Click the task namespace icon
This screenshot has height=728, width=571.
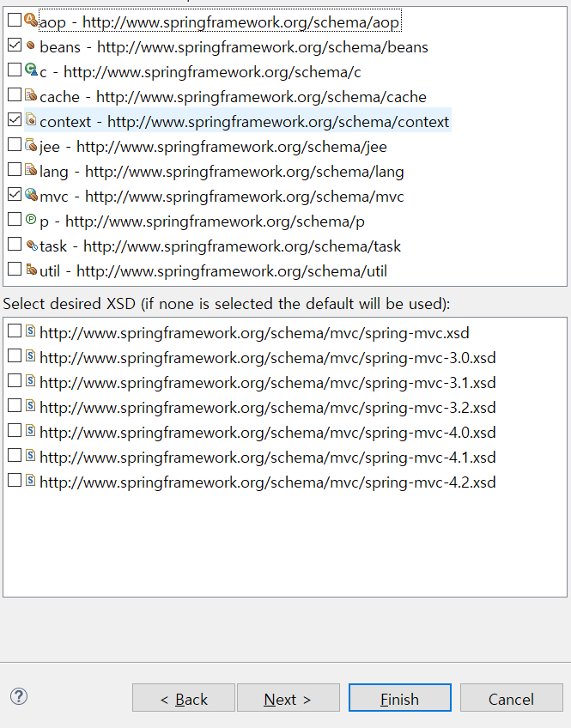pyautogui.click(x=32, y=246)
